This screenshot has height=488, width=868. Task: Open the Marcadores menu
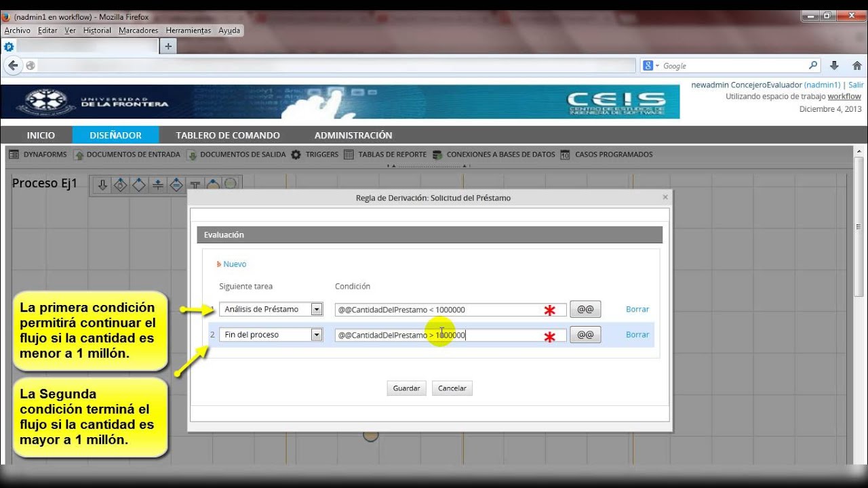138,30
